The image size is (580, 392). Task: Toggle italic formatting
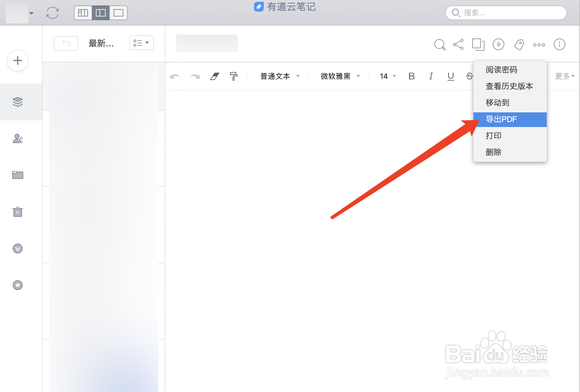pyautogui.click(x=431, y=76)
